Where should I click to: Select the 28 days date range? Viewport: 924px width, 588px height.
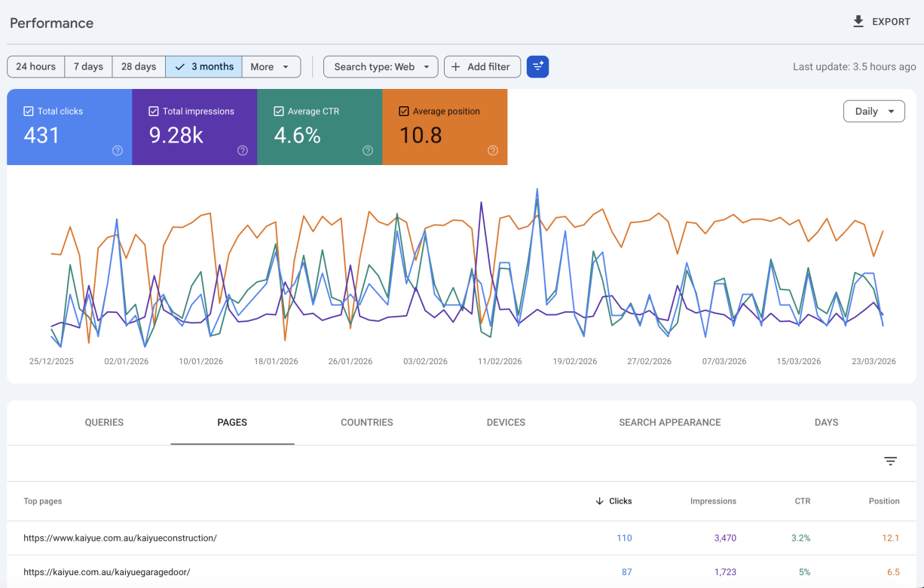pyautogui.click(x=139, y=66)
